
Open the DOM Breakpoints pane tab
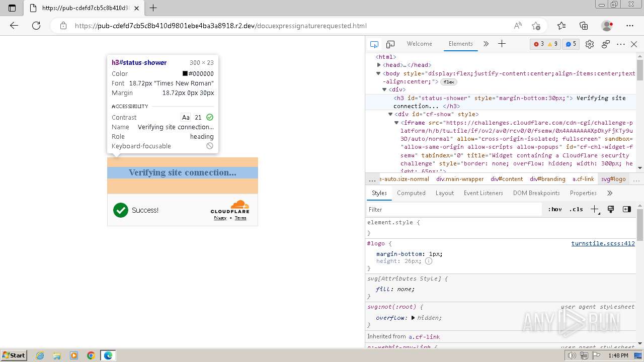pyautogui.click(x=536, y=193)
